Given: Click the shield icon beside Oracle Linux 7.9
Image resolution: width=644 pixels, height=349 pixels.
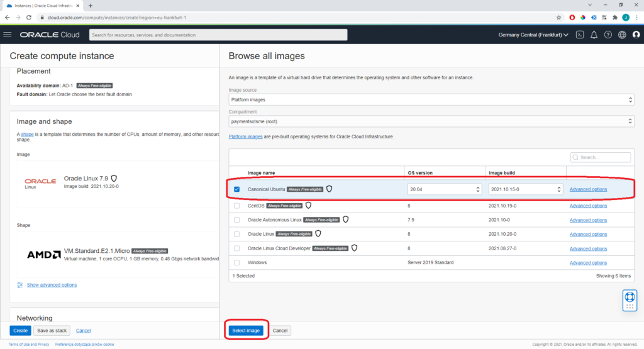Looking at the screenshot, I should (114, 178).
